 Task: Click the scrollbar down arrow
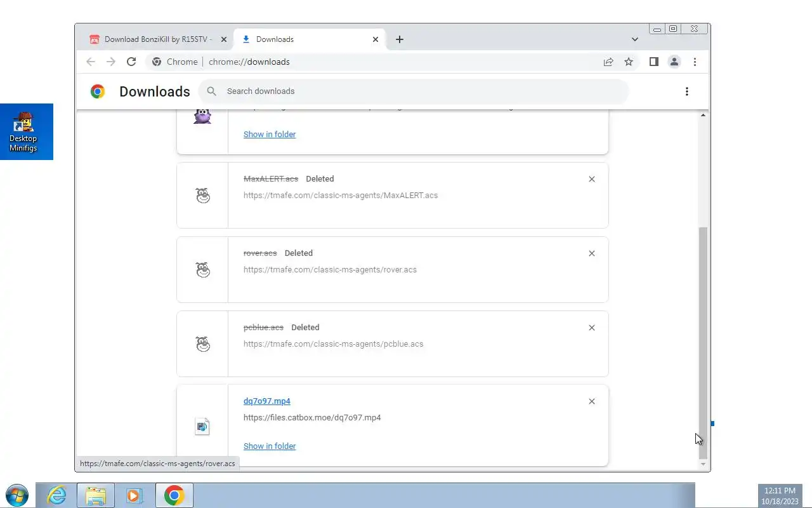[x=702, y=464]
